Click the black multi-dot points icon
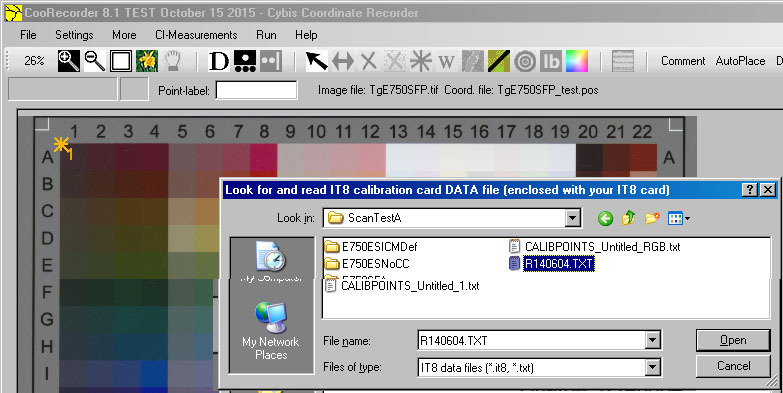 [245, 61]
